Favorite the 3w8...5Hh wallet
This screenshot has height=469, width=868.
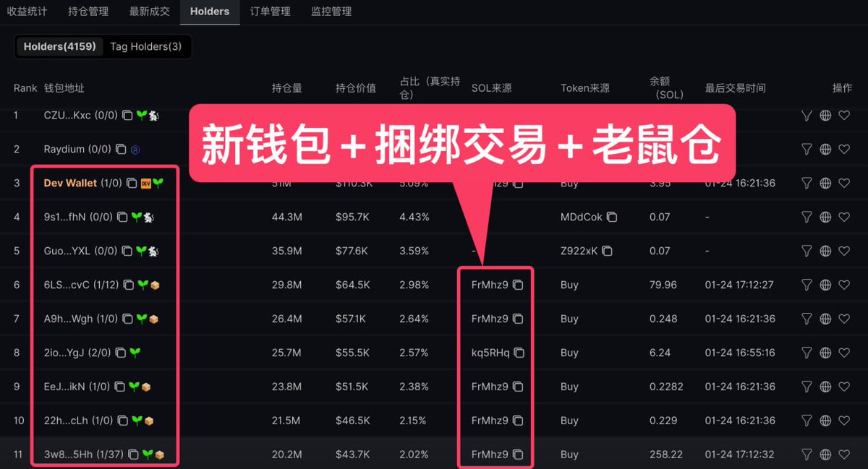pos(844,455)
